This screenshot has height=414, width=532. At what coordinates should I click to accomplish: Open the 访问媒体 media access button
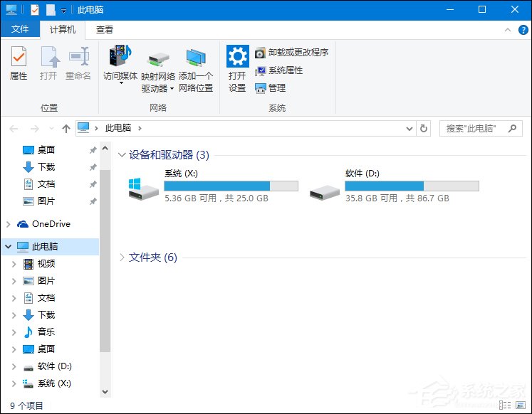(x=120, y=64)
